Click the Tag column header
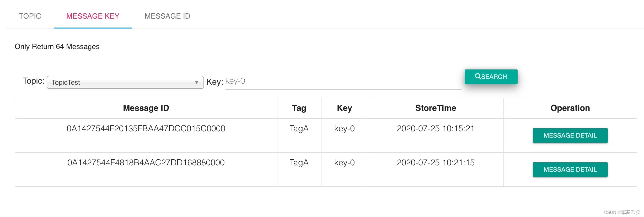The height and width of the screenshot is (217, 644). 299,108
